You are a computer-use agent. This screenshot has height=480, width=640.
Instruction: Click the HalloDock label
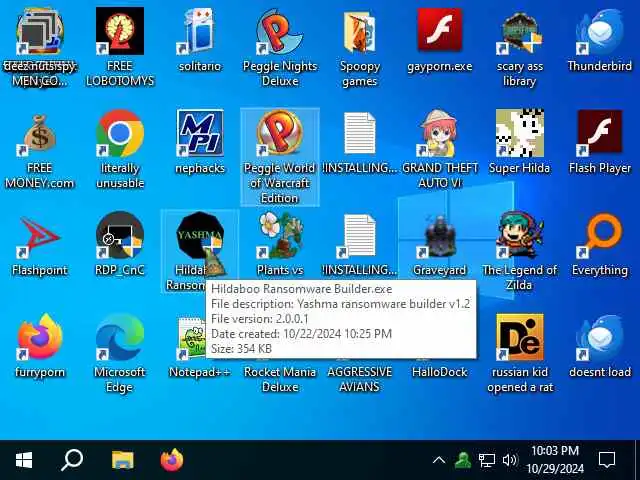pyautogui.click(x=440, y=372)
